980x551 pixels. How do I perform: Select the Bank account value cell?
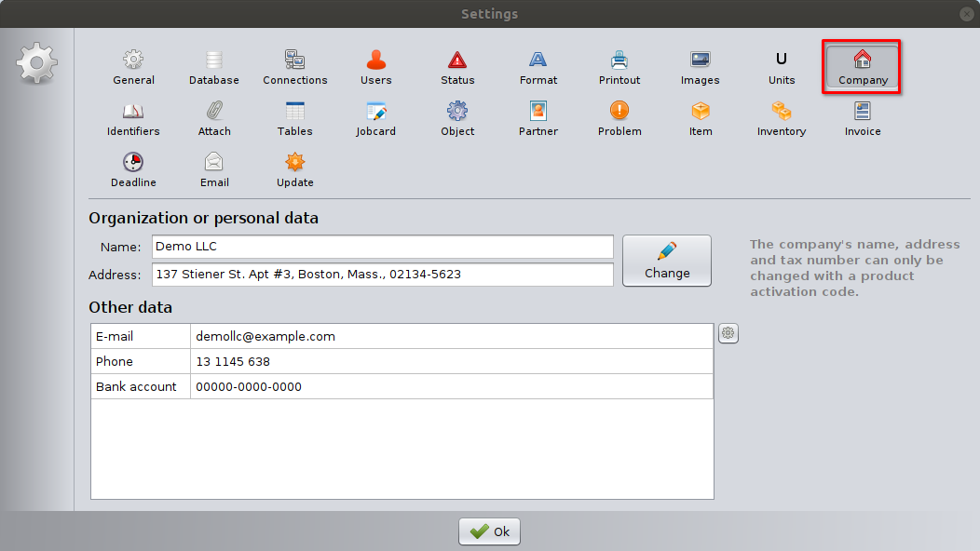point(451,386)
